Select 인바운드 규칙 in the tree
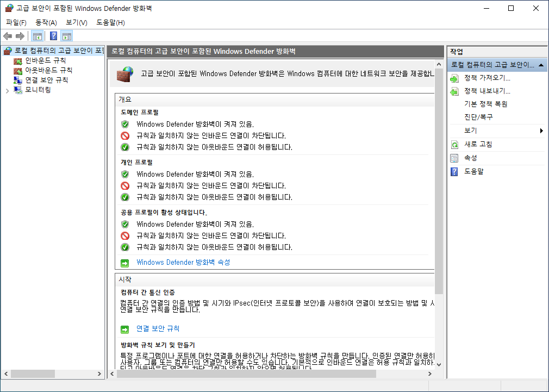 46,60
